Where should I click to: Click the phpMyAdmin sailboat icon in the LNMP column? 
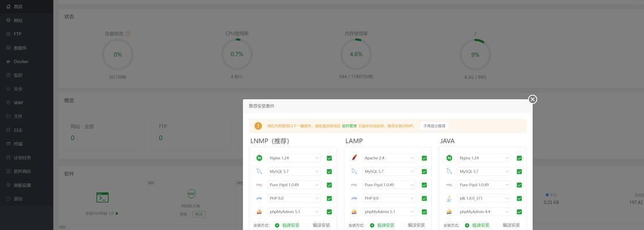coord(259,212)
